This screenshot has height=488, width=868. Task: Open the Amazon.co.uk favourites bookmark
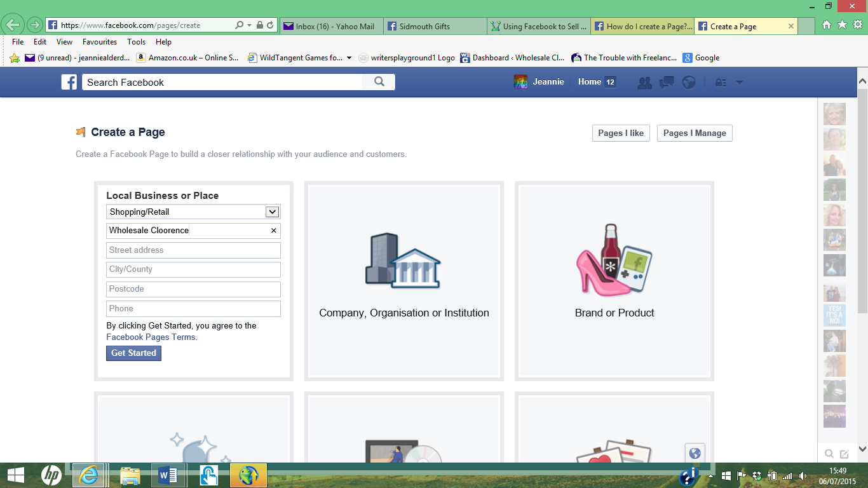[188, 58]
